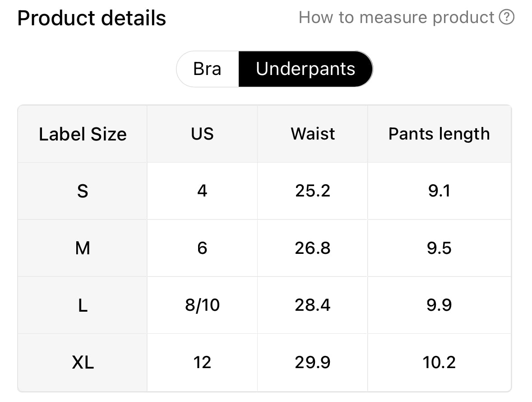
Task: Click the waist value 29.9
Action: point(313,362)
